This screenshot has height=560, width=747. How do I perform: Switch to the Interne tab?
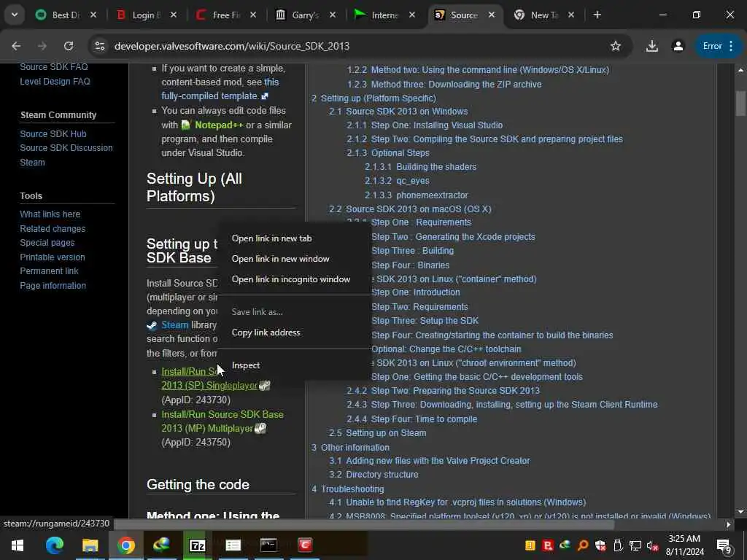pyautogui.click(x=385, y=15)
